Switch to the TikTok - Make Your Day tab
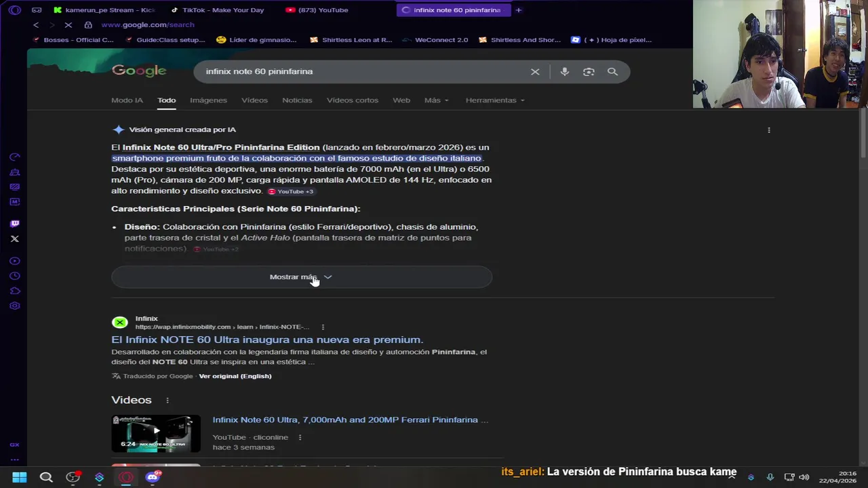Screen dimensions: 868x488 (x=217, y=10)
